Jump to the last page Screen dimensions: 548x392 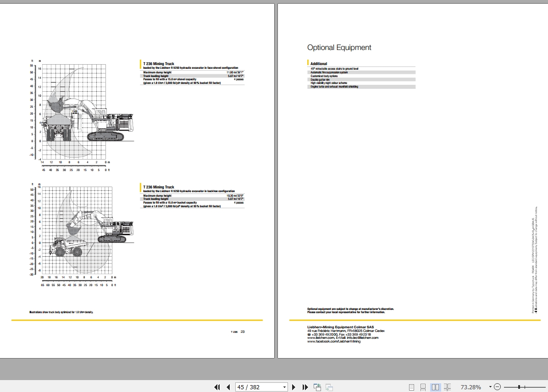click(x=305, y=387)
